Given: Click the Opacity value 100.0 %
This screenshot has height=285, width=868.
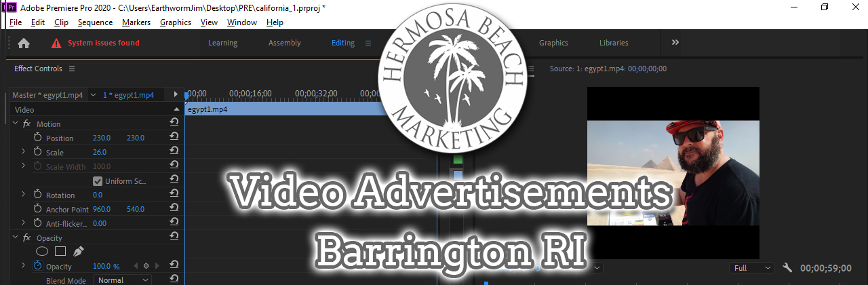Looking at the screenshot, I should point(106,266).
